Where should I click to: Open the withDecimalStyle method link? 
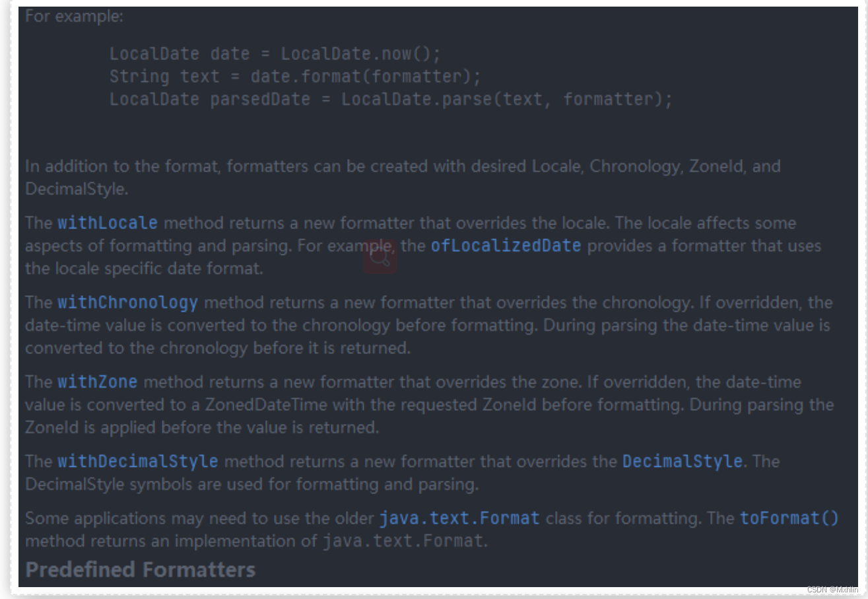[x=138, y=462]
